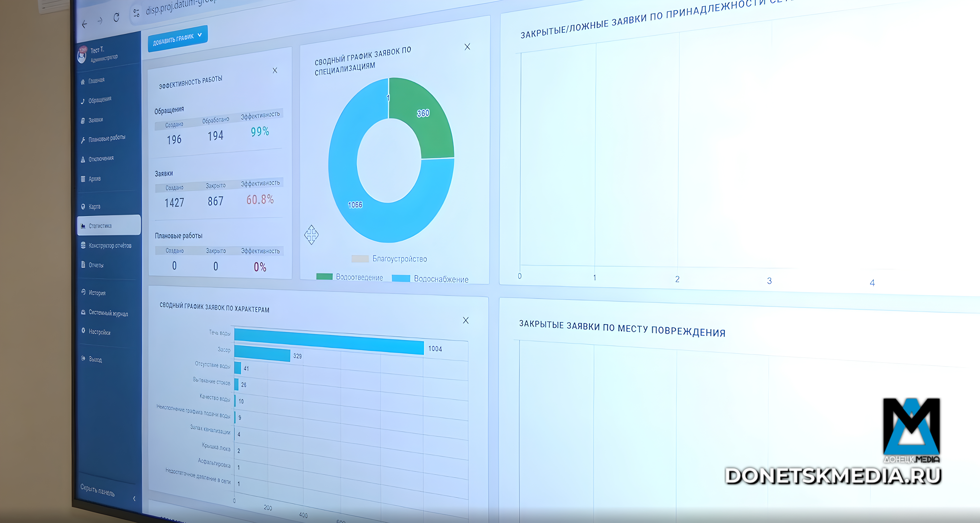Click the browser forward arrow
This screenshot has width=980, height=523.
pos(100,21)
